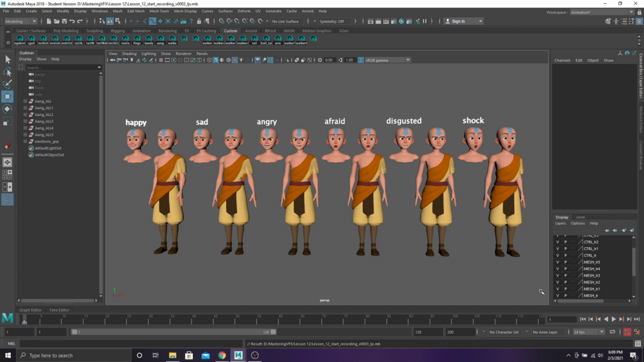The height and width of the screenshot is (362, 644).
Task: Toggle visibility V of CTRL_lr2 layer
Action: tap(557, 242)
